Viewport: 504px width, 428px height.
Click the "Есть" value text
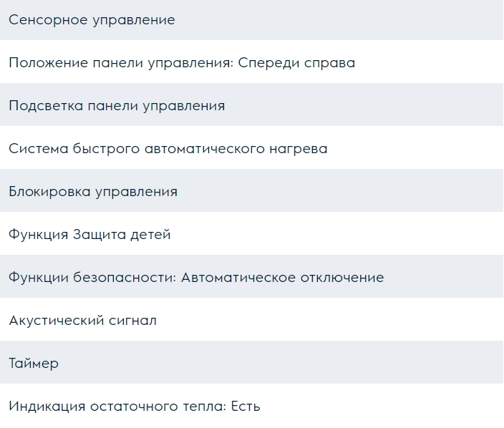[246, 407]
